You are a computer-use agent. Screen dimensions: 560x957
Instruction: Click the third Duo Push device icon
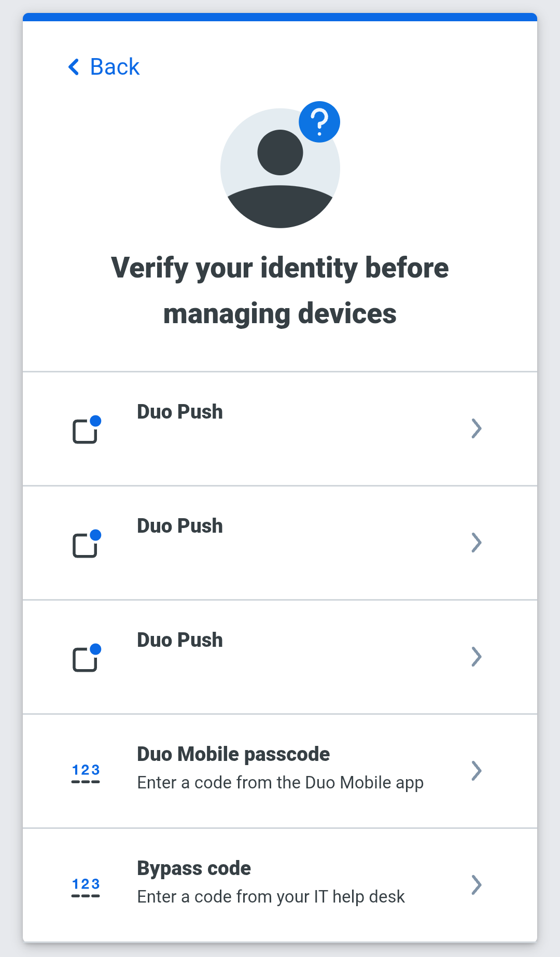click(x=86, y=658)
